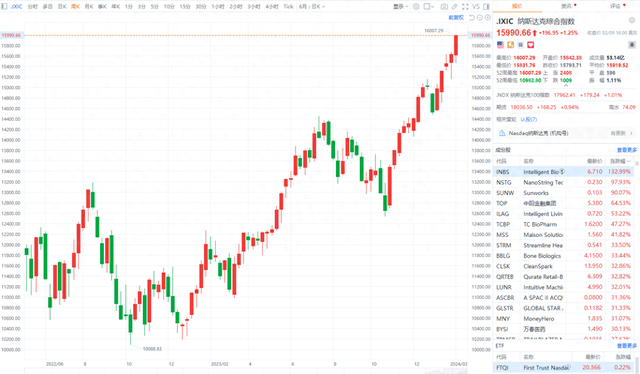640x374 pixels.
Task: Open the VS compare tool
Action: coord(476,7)
